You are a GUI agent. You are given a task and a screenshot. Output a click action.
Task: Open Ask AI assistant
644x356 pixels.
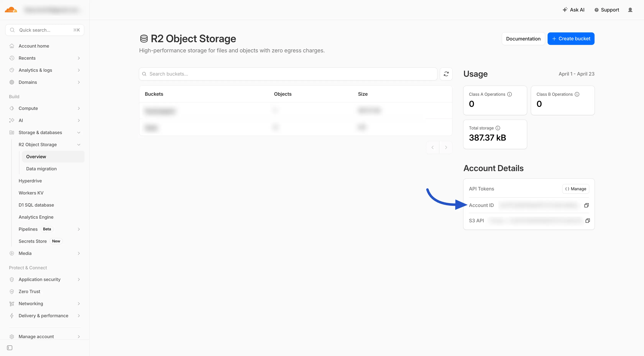coord(574,10)
